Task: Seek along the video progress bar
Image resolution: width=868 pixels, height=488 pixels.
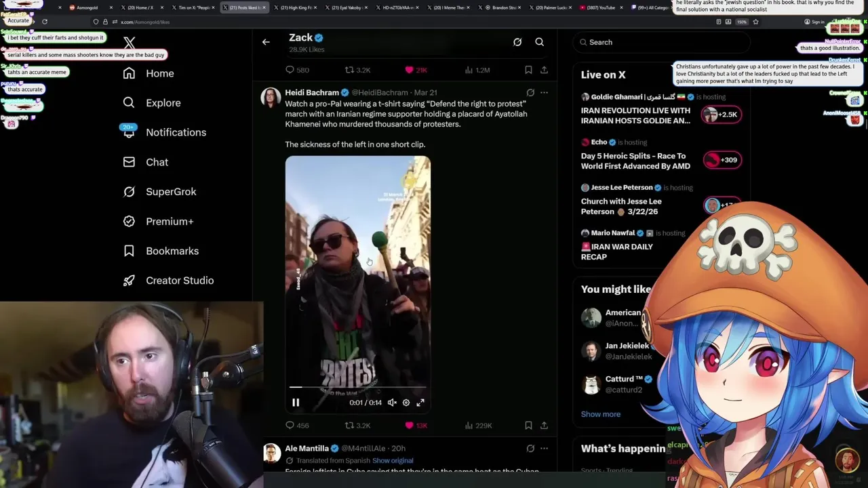Action: [x=358, y=387]
